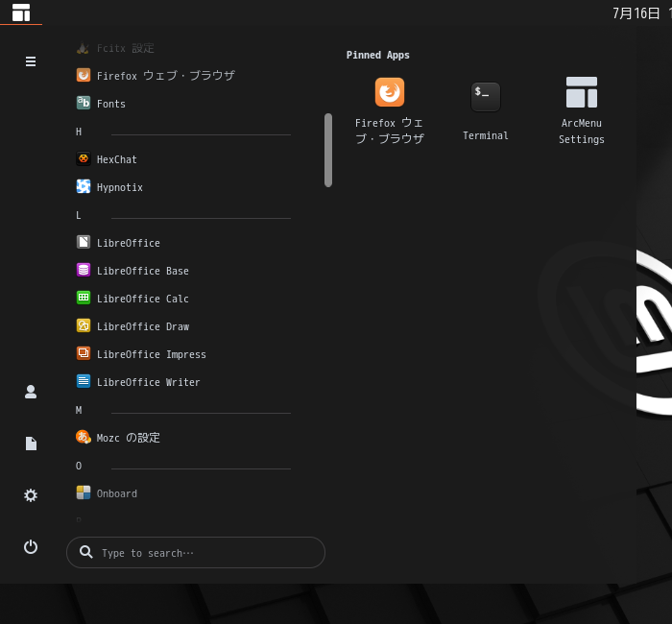Open the Documents sidebar icon
This screenshot has height=624, width=672.
(x=31, y=444)
